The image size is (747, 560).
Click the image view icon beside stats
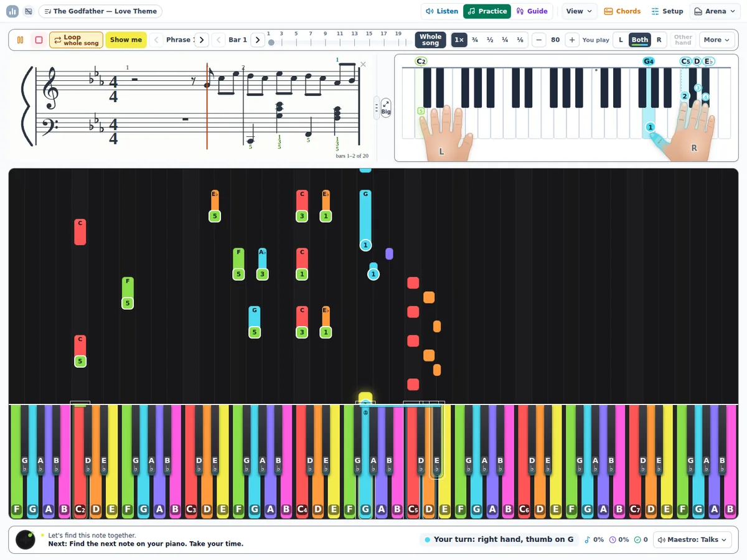tap(29, 11)
